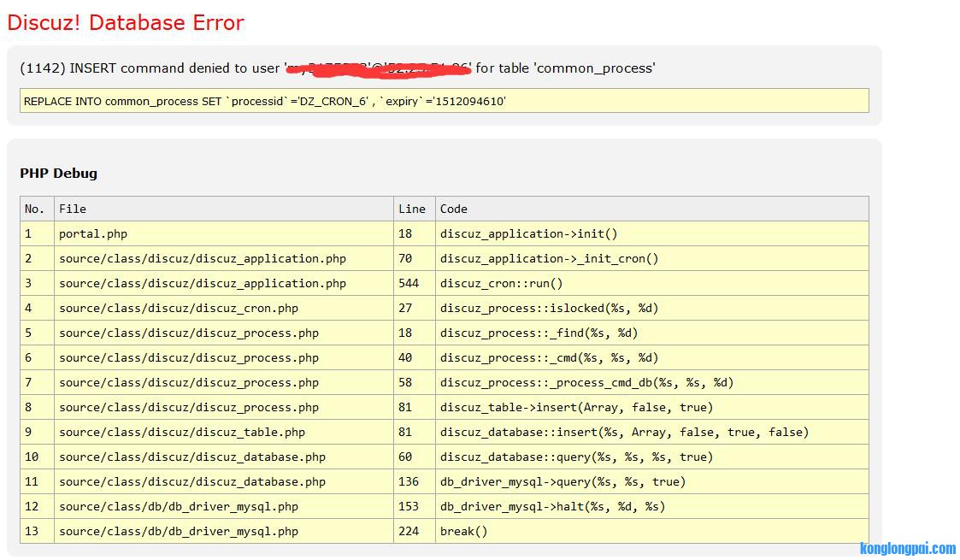960x560 pixels.
Task: Select the 'portal.php' file cell
Action: pos(223,233)
